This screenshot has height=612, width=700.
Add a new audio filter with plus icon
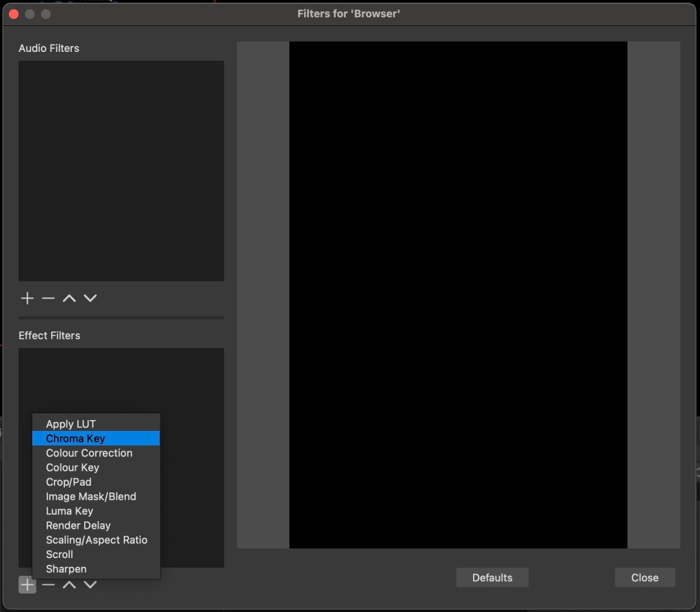pos(27,298)
